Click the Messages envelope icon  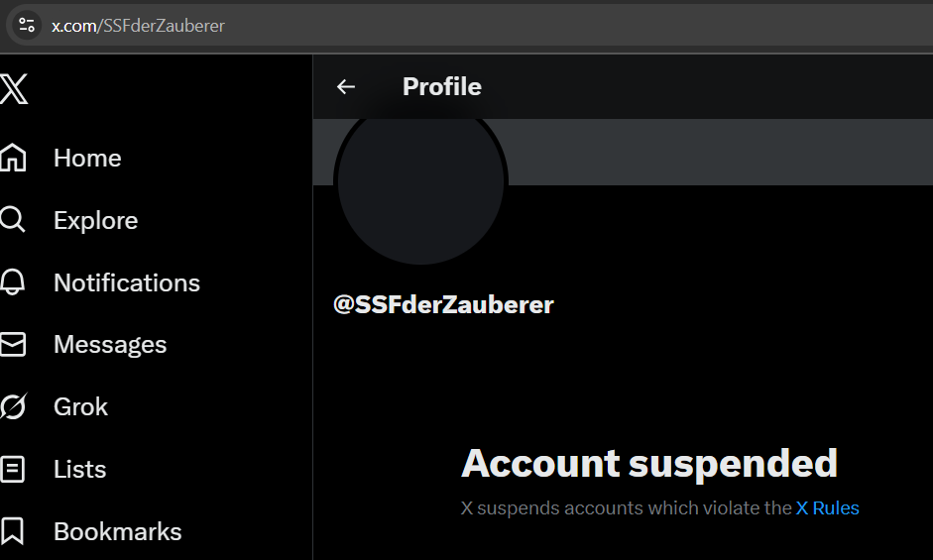(13, 344)
